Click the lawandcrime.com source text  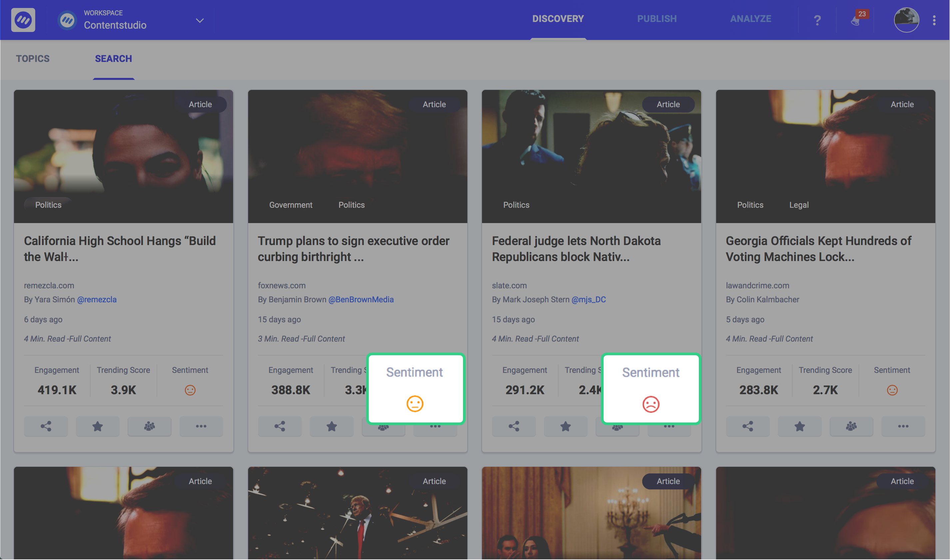coord(757,286)
